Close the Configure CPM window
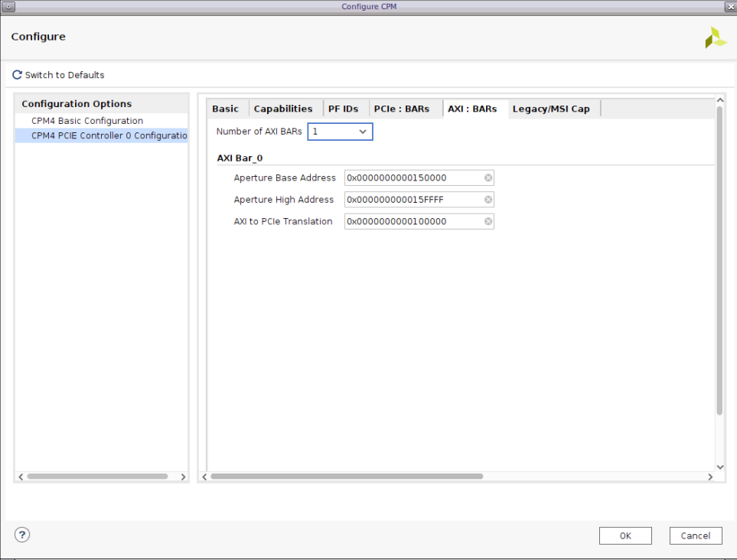 [x=731, y=7]
